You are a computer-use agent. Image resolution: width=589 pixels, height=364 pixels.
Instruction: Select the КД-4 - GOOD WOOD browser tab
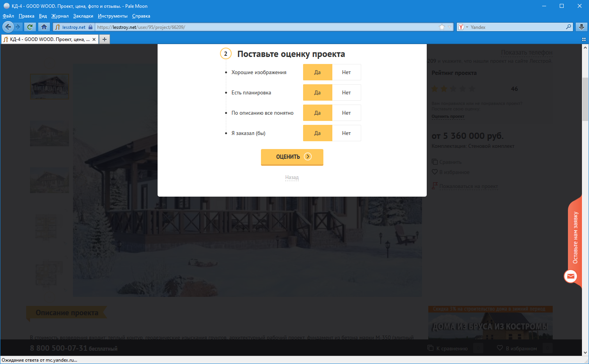click(x=50, y=39)
